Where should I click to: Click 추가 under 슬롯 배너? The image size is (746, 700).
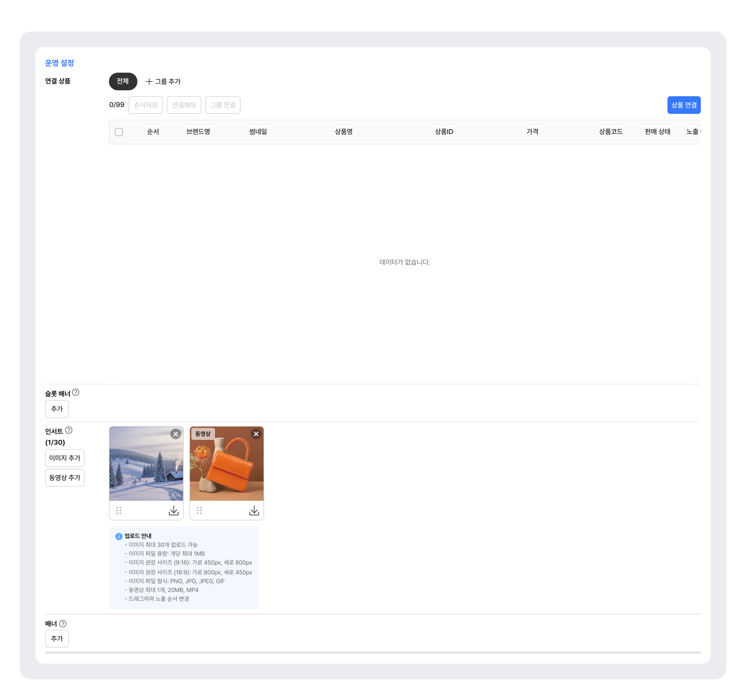57,409
